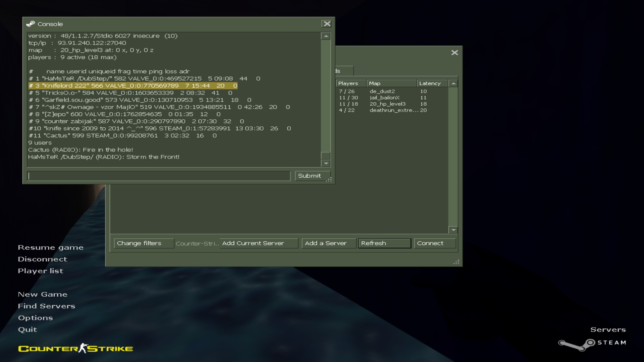Close the server browser window

(x=454, y=53)
